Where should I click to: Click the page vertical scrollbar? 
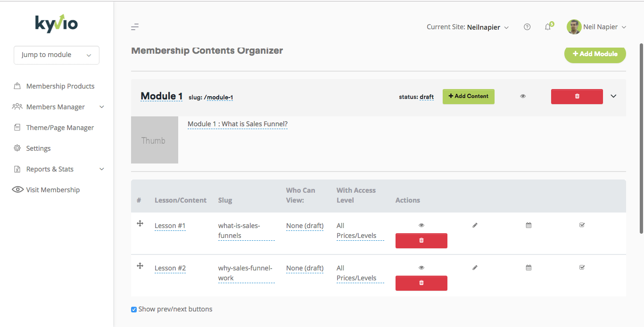641,138
